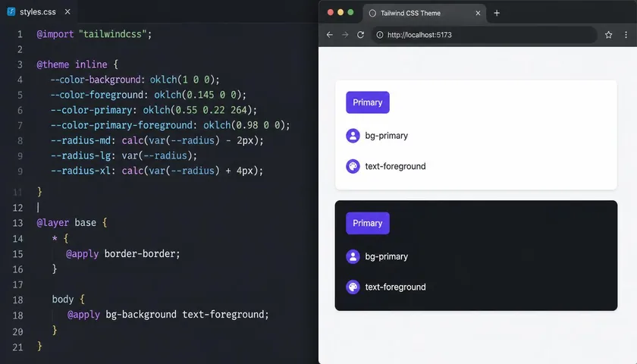This screenshot has height=364, width=637.
Task: Close the Tailwind CSS Theme tab
Action: (x=478, y=13)
